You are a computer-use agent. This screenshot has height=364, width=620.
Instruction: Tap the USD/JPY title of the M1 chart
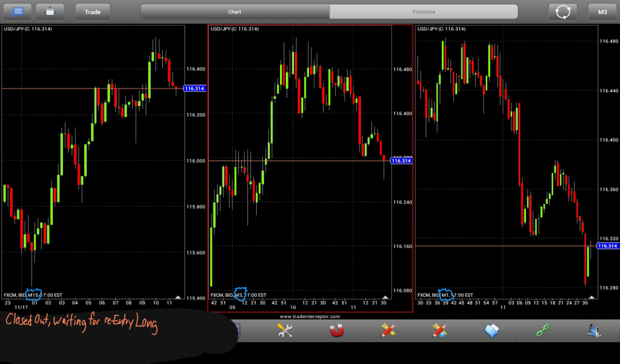(441, 29)
